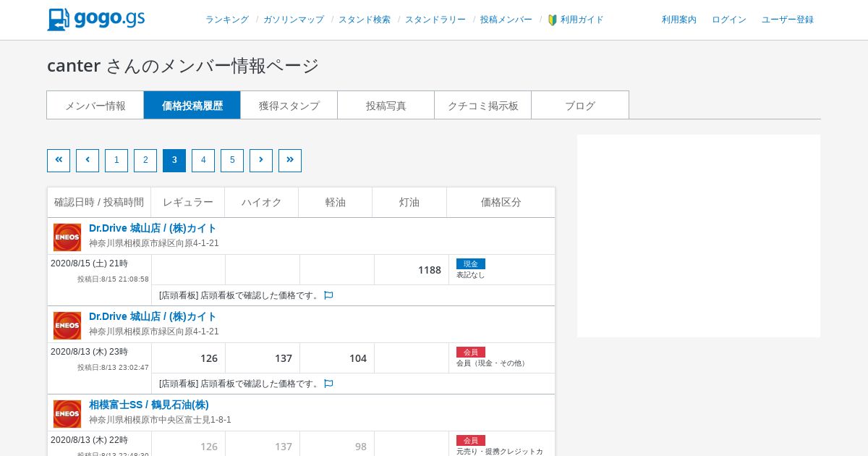Click ENEOS logo for 2020/8/15 entry
The height and width of the screenshot is (456, 868).
point(67,237)
